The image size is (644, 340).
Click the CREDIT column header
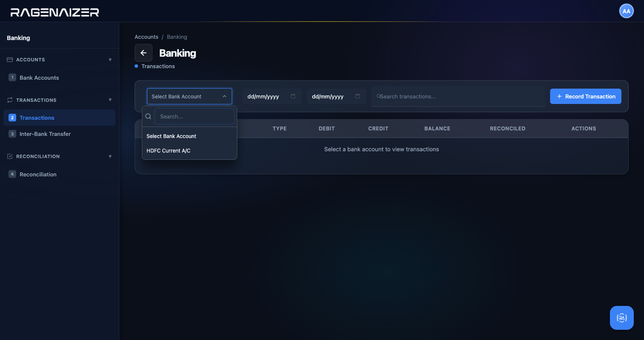pos(378,128)
